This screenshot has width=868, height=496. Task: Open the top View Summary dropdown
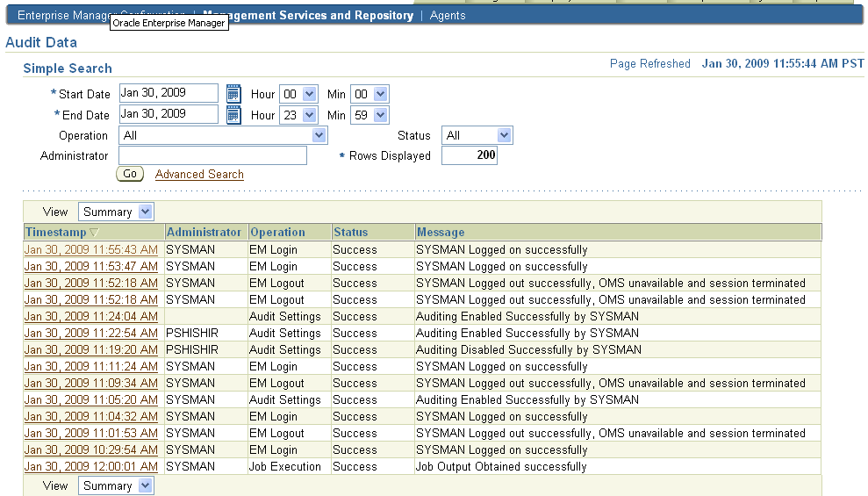[x=116, y=212]
